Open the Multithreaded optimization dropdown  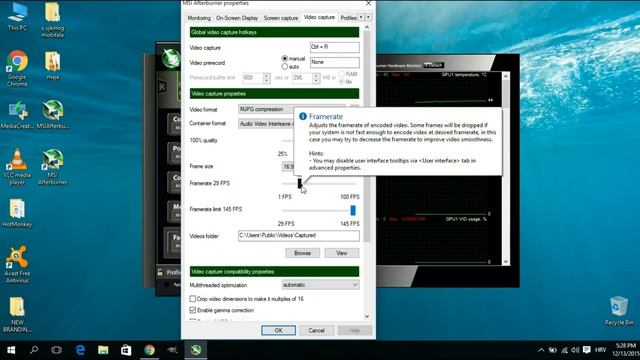click(x=320, y=285)
